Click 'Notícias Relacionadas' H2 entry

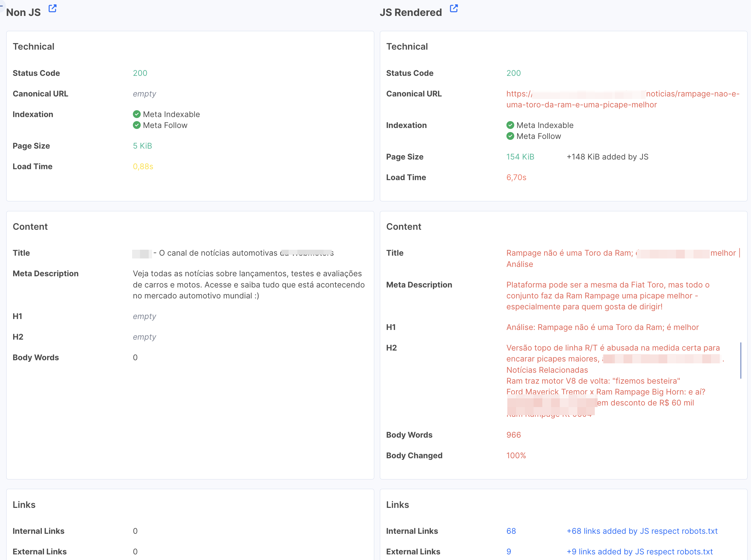[547, 370]
